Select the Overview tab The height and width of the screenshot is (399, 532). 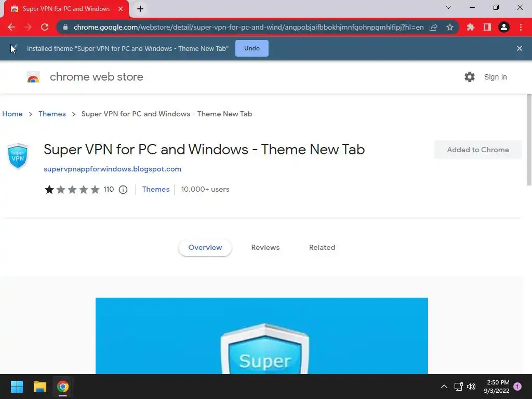(205, 248)
